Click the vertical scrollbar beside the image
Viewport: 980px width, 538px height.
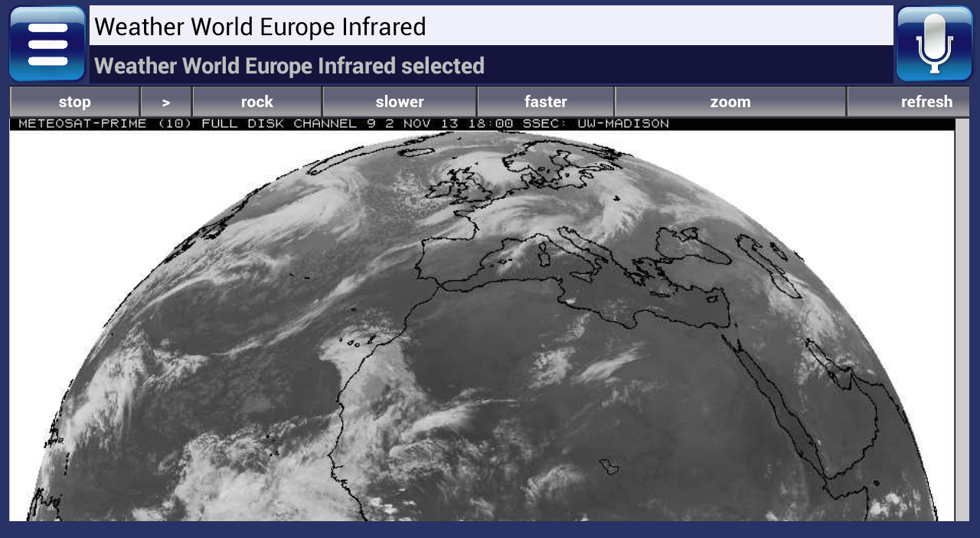point(962,320)
